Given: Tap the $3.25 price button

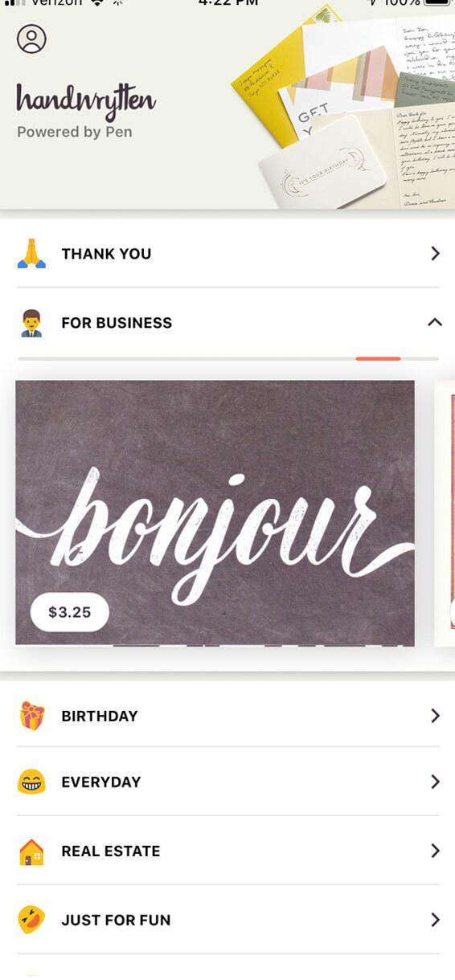Looking at the screenshot, I should click(x=70, y=612).
